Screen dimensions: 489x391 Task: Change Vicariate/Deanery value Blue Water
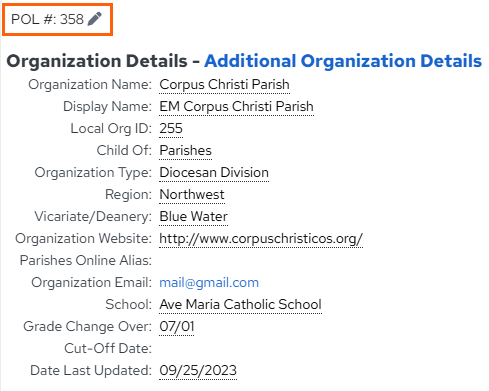pyautogui.click(x=193, y=217)
